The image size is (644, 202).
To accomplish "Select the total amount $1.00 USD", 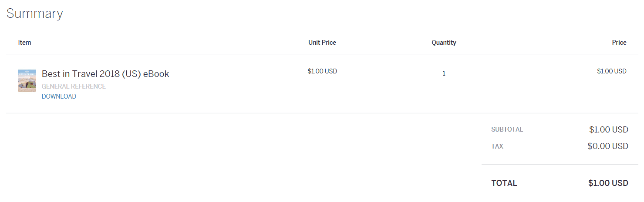I will (608, 183).
